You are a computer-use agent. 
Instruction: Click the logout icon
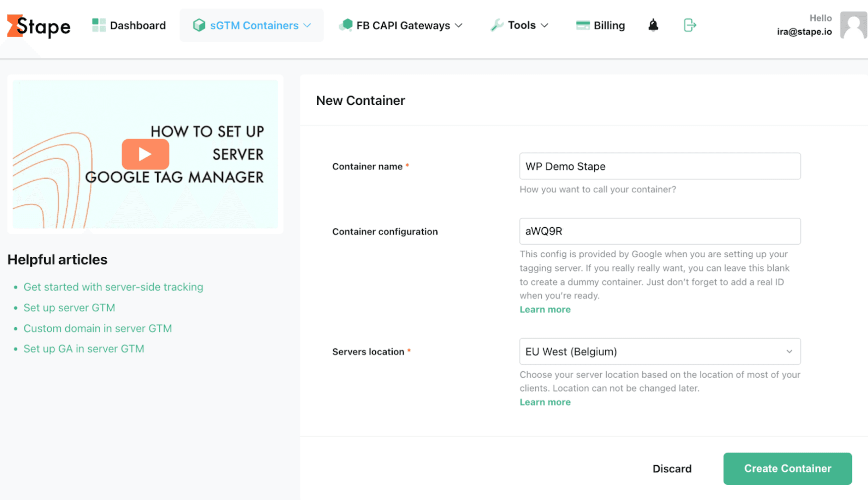click(x=690, y=25)
